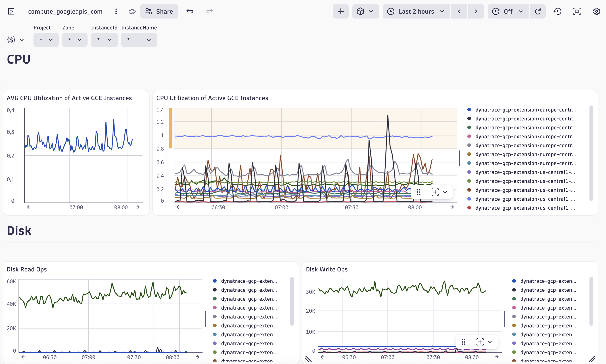Screen dimensions: 606x364
Task: Open the auto-refresh interval dropdown next to Off
Action: (521, 11)
